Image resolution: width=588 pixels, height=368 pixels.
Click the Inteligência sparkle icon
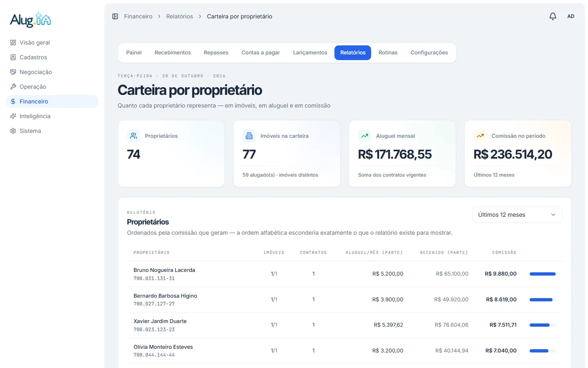13,116
